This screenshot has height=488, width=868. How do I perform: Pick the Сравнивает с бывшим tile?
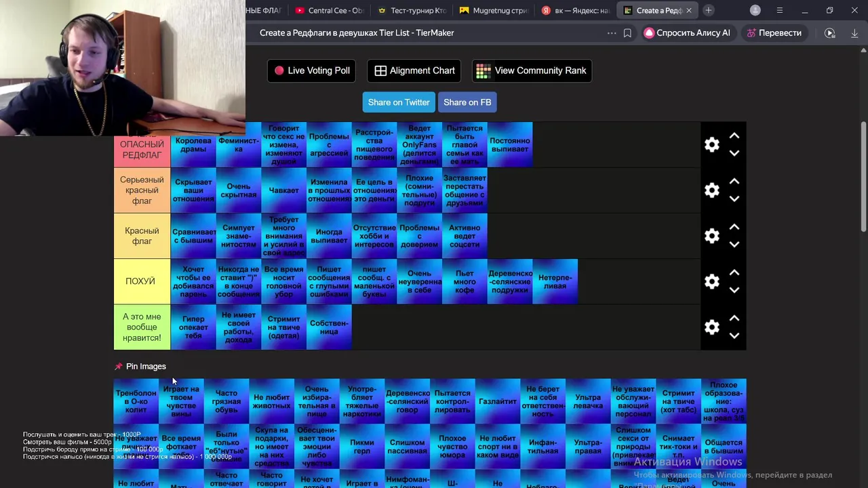pos(193,236)
